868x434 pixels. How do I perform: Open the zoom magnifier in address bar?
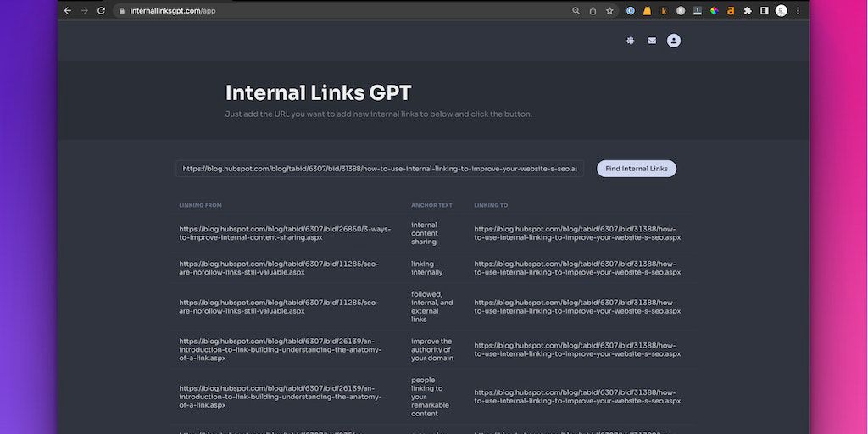tap(576, 10)
